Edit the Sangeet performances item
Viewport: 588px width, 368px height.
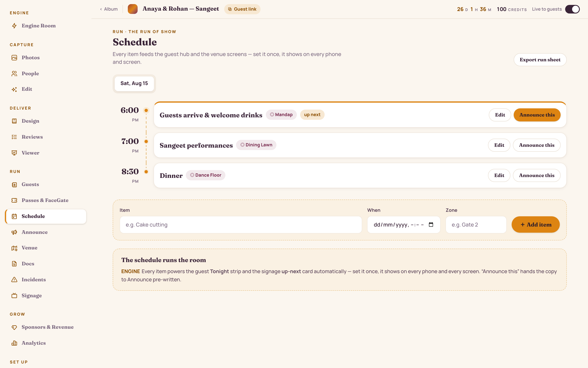pos(499,145)
